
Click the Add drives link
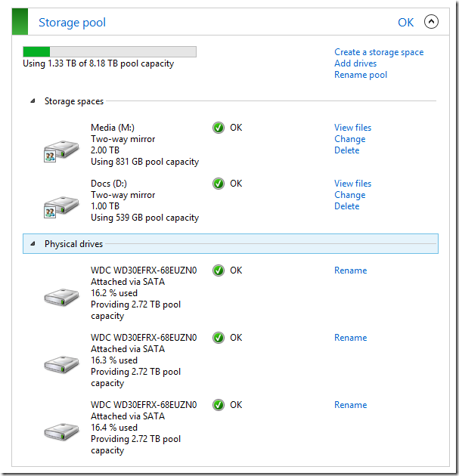355,63
